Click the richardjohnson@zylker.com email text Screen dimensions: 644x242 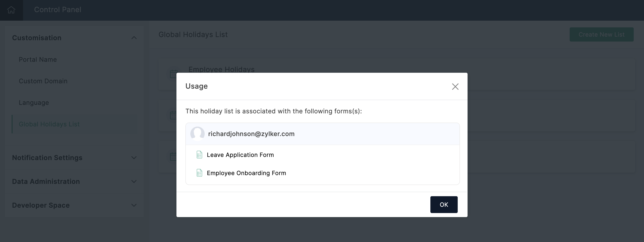point(251,134)
